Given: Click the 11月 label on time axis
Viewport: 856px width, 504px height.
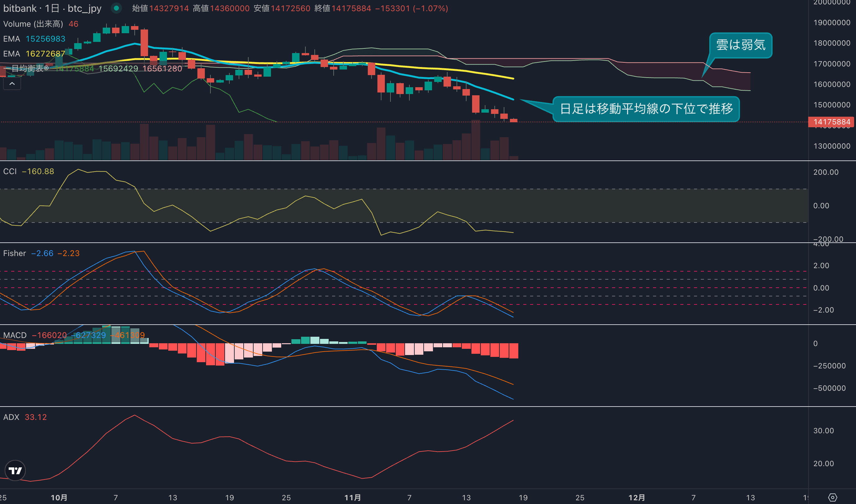Looking at the screenshot, I should pyautogui.click(x=353, y=497).
